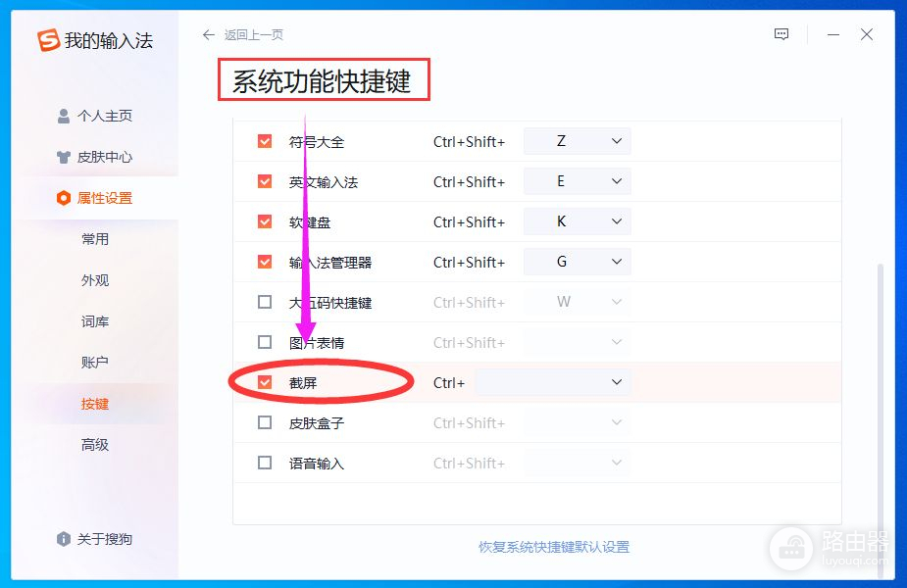
Task: Open the 皮肤盒子 key dropdown
Action: point(577,422)
